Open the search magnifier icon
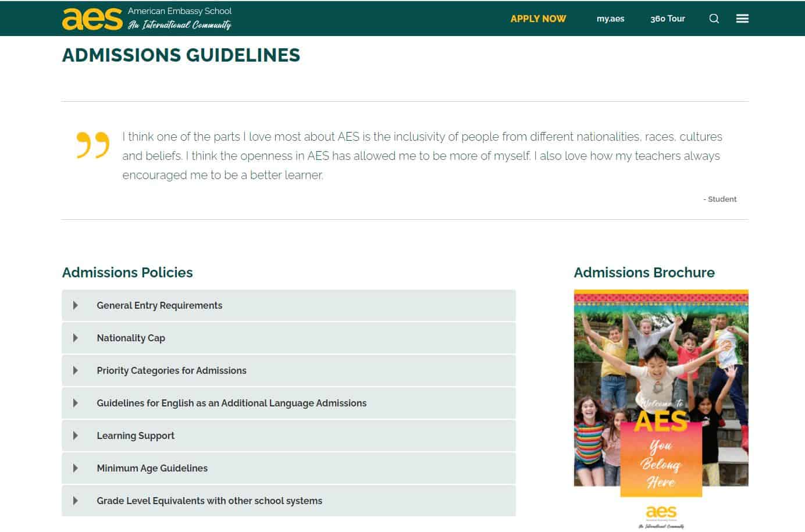 pyautogui.click(x=714, y=19)
